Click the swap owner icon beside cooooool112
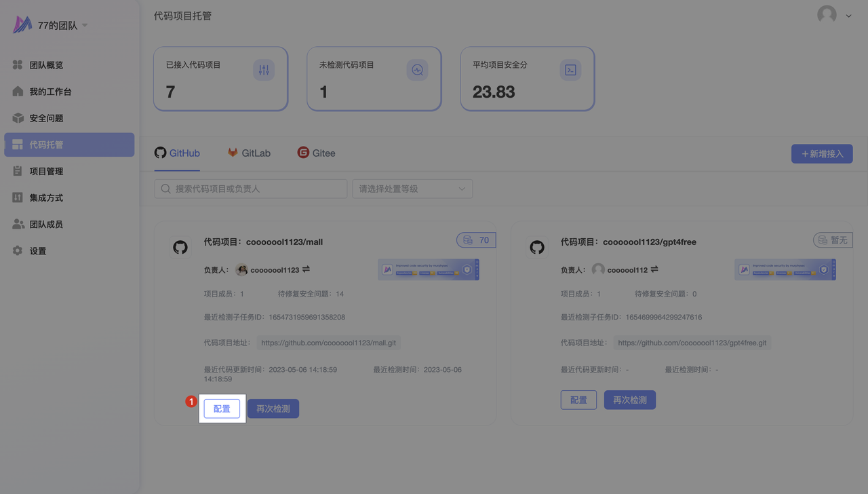The height and width of the screenshot is (494, 868). click(x=654, y=269)
